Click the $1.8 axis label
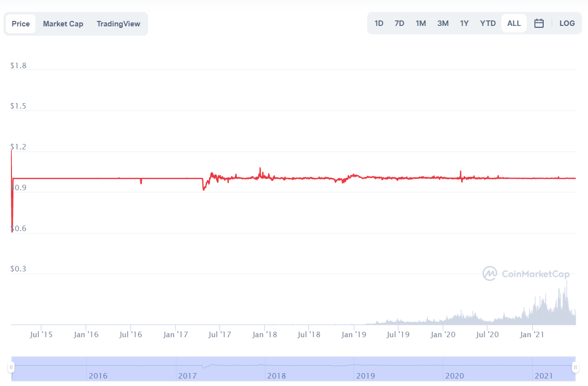 click(18, 66)
